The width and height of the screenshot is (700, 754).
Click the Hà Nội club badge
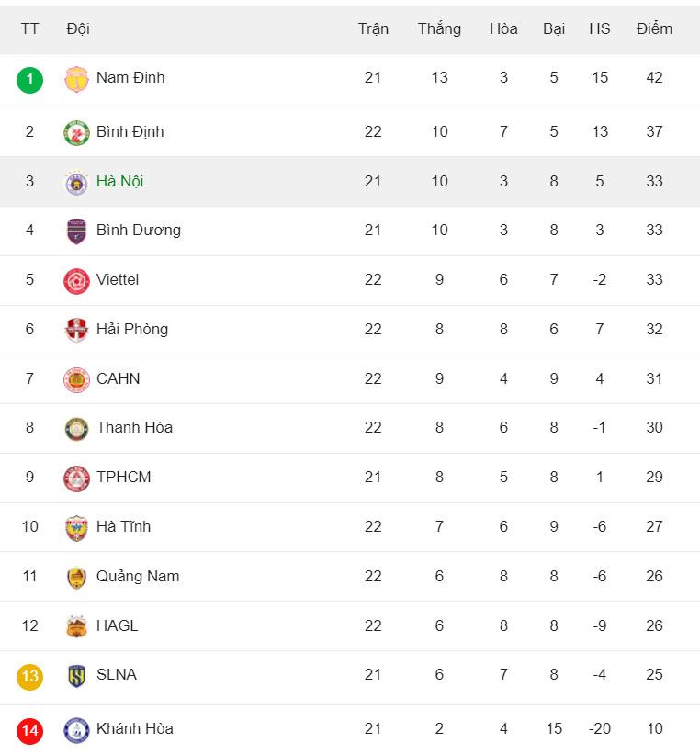pos(76,182)
